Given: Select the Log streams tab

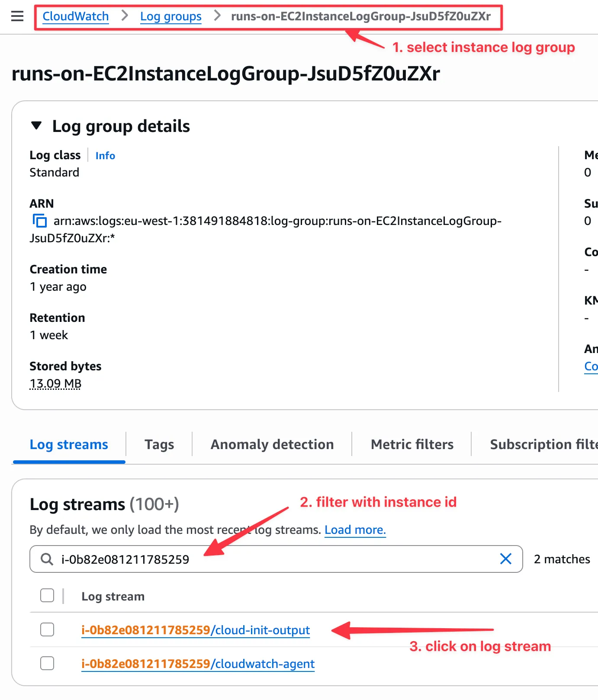Looking at the screenshot, I should (69, 444).
